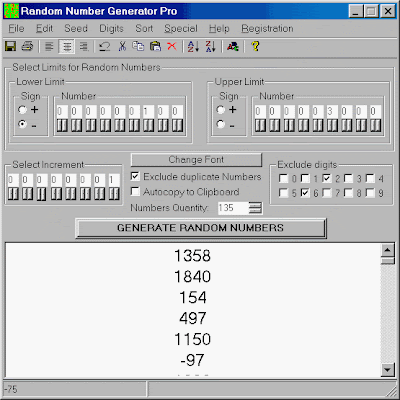
Task: Click the results scrollbar down arrow
Action: pos(388,369)
